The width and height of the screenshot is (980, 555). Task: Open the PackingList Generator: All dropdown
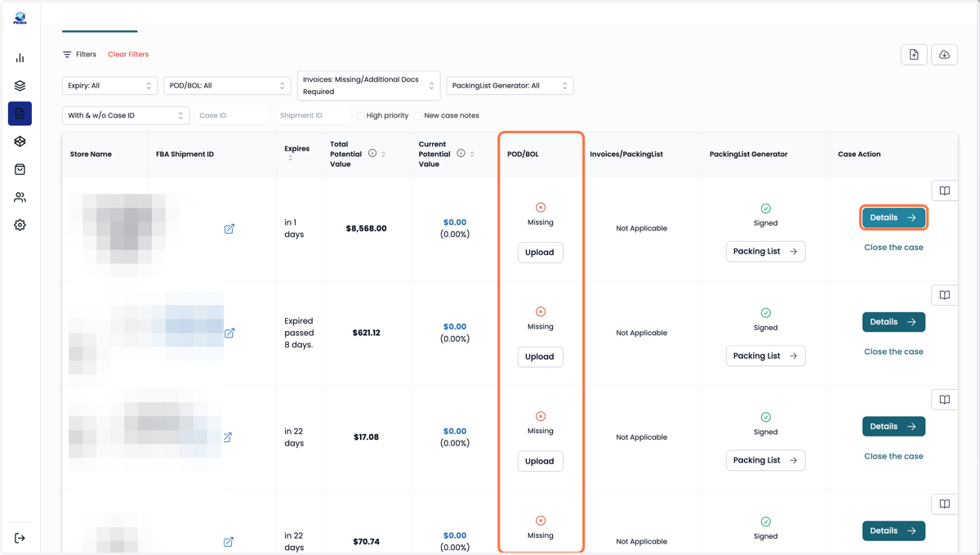point(510,86)
